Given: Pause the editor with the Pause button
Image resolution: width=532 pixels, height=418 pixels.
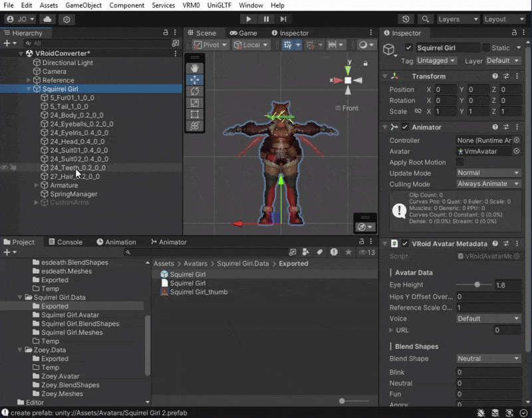Looking at the screenshot, I should click(266, 19).
